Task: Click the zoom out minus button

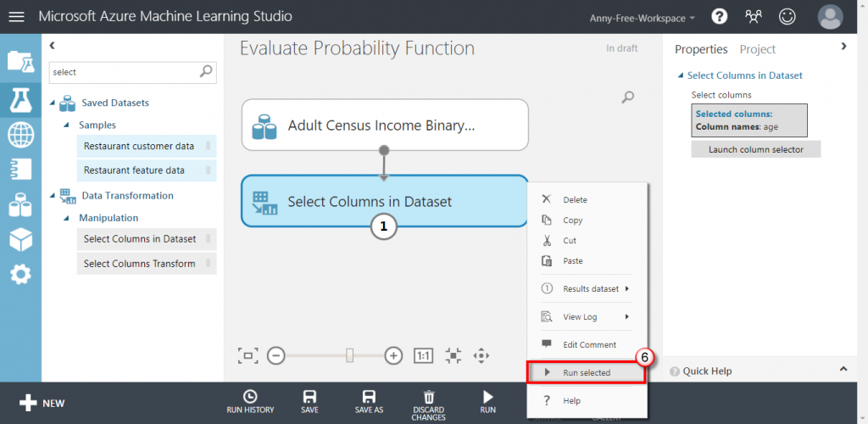Action: pyautogui.click(x=275, y=355)
